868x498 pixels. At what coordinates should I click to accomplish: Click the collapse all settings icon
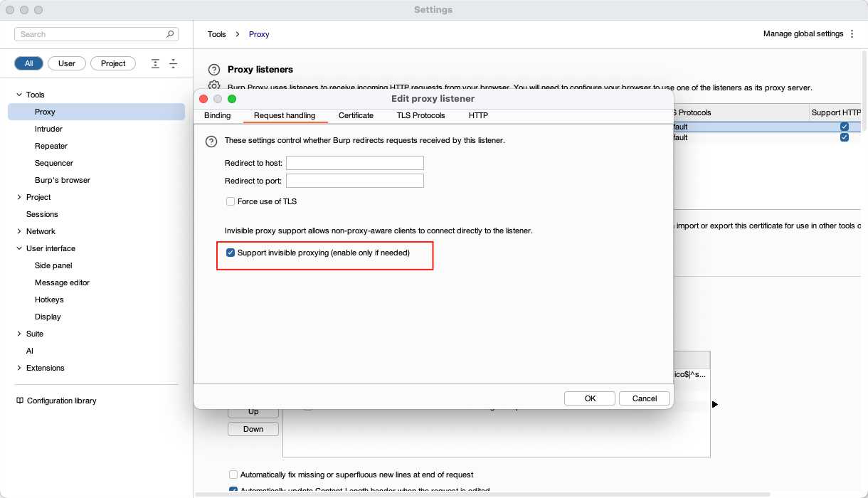point(173,63)
